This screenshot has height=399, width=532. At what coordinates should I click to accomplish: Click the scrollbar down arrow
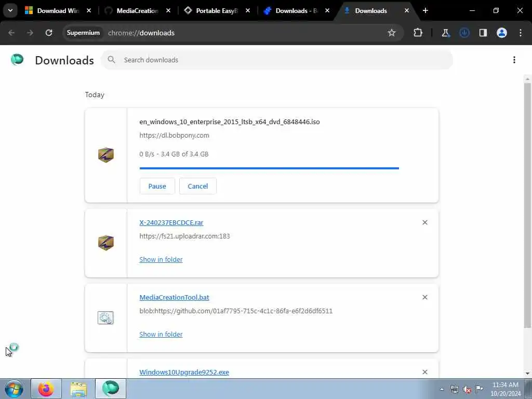[527, 374]
